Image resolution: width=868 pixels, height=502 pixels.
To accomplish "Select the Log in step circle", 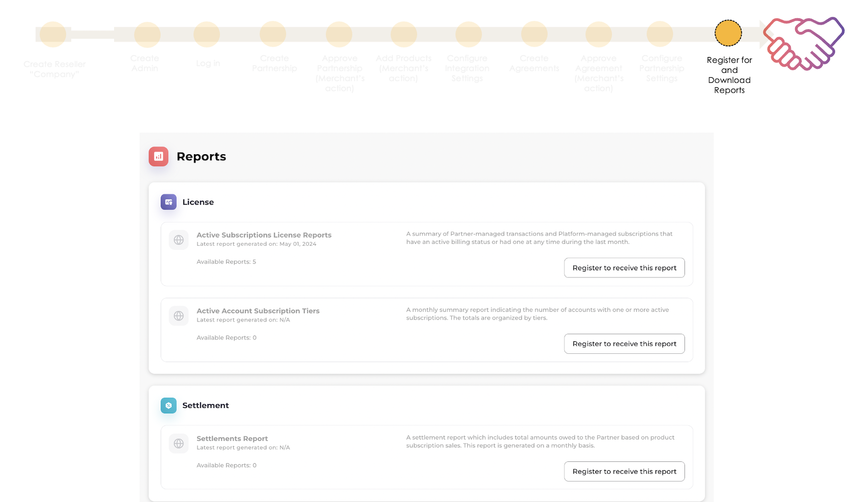I will (207, 34).
